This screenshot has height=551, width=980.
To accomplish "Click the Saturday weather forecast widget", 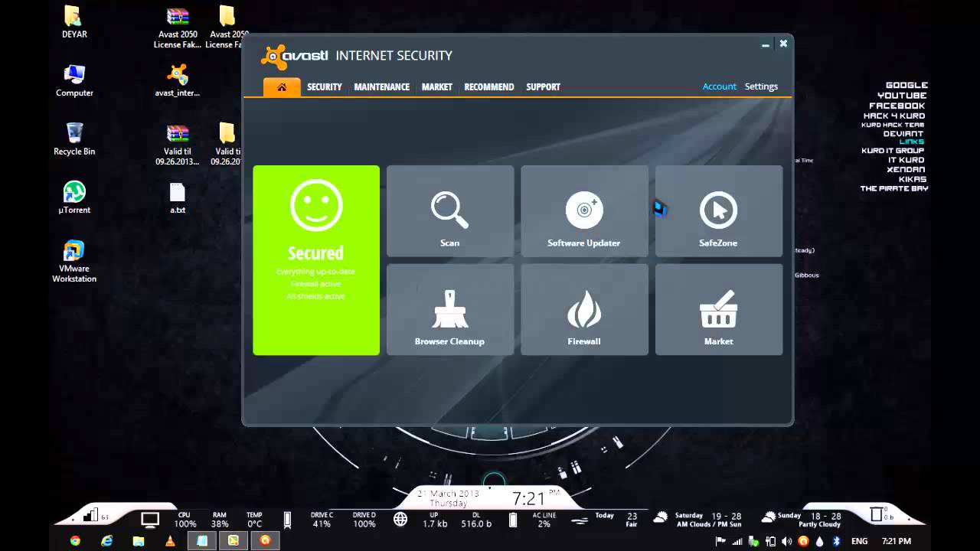I will point(698,520).
